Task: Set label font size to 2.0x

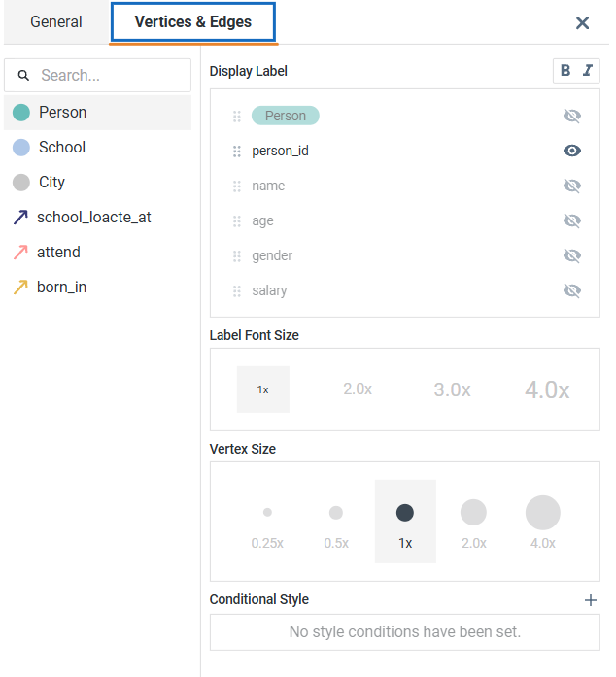Action: pyautogui.click(x=358, y=389)
